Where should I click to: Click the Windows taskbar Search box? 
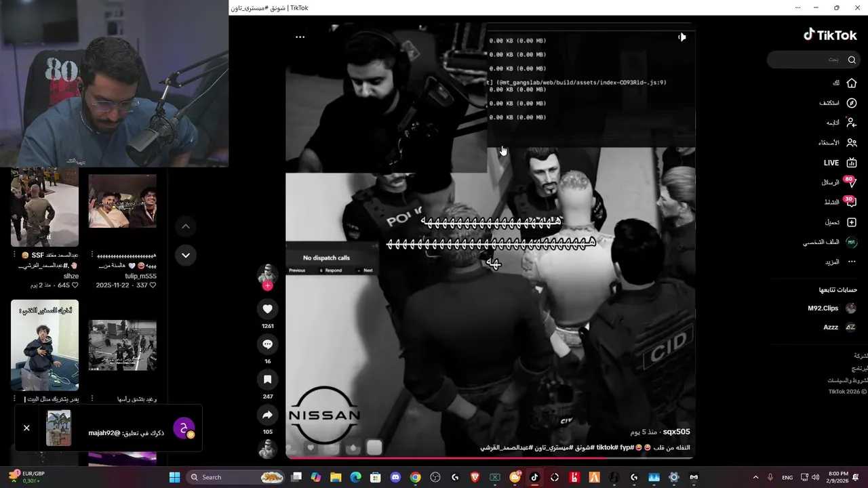tap(235, 477)
